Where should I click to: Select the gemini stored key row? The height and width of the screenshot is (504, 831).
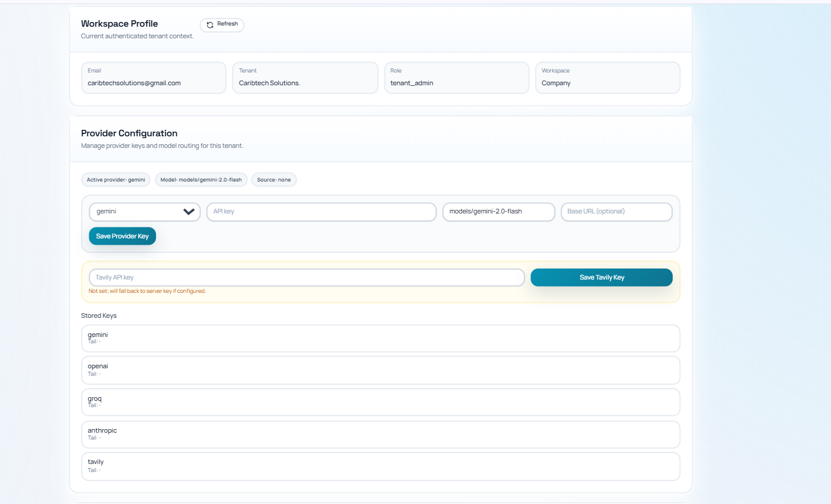[380, 338]
